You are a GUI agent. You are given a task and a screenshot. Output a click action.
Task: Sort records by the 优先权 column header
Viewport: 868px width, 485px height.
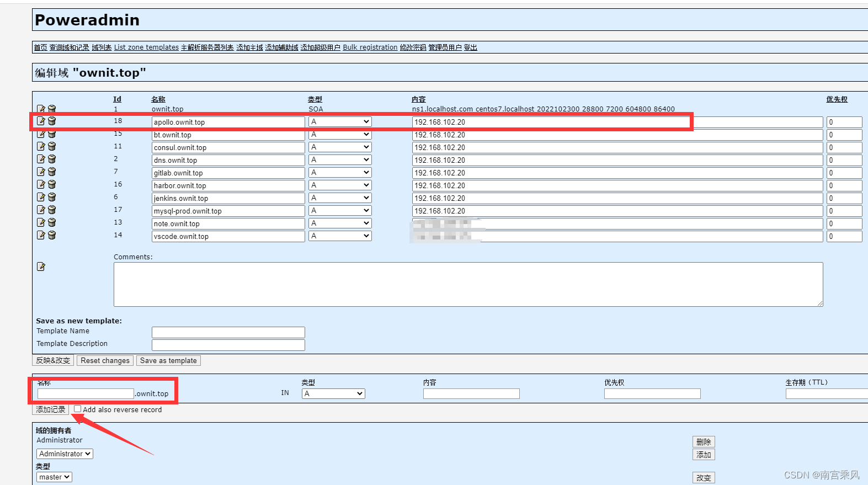[837, 99]
